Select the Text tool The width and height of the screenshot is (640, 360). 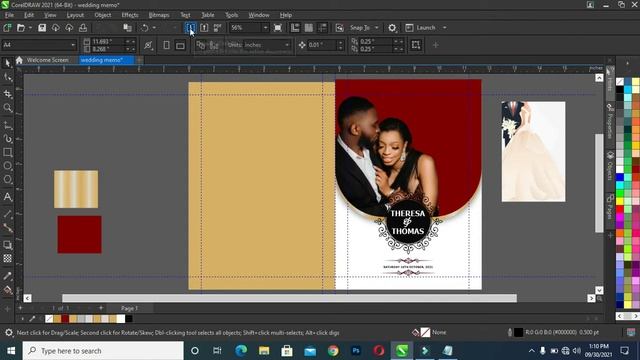(x=7, y=197)
